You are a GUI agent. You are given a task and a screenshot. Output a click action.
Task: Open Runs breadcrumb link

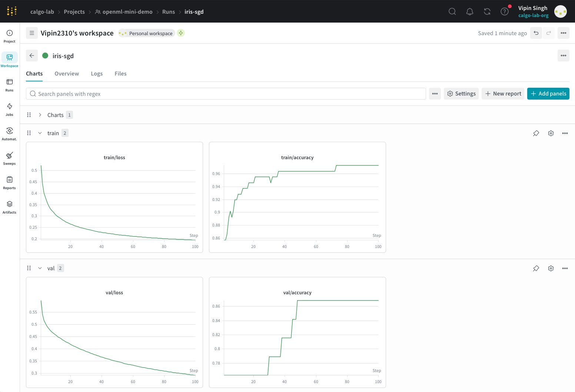pyautogui.click(x=169, y=11)
